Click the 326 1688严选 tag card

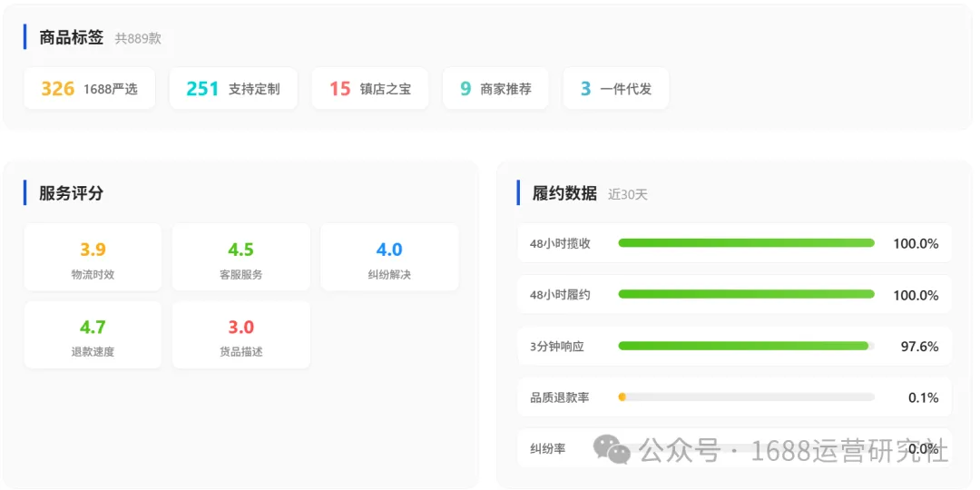[x=89, y=89]
